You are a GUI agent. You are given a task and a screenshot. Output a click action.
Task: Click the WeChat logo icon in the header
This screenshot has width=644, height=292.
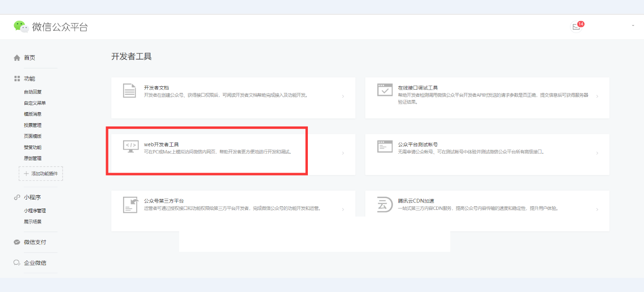21,27
